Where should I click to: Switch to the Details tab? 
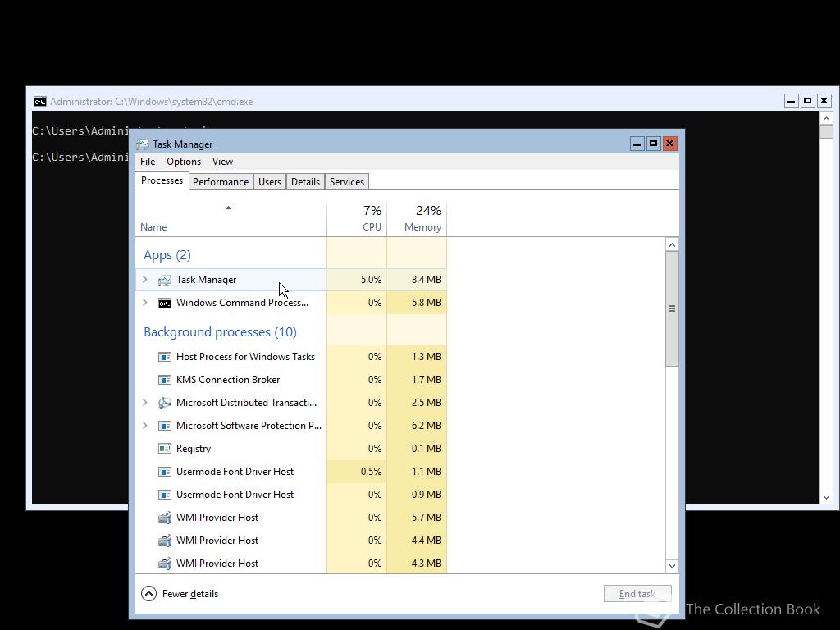pos(305,182)
